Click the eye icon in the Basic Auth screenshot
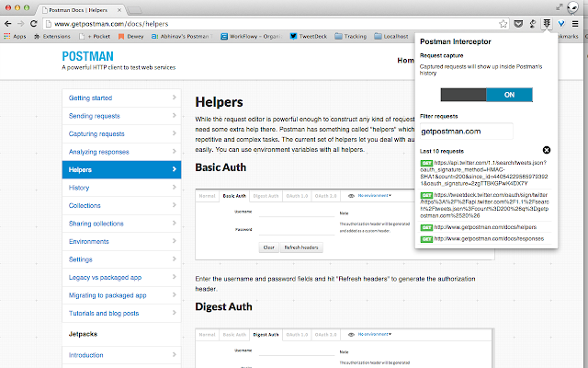The height and width of the screenshot is (368, 588). click(351, 196)
